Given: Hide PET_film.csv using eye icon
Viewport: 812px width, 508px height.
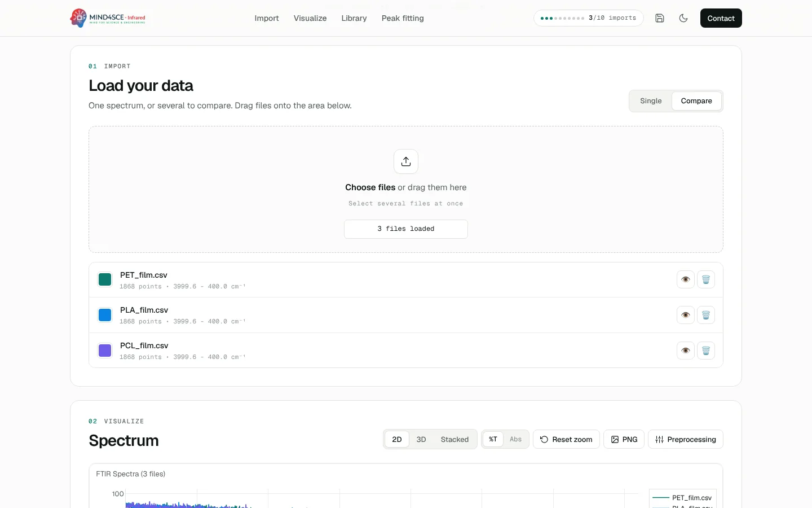Looking at the screenshot, I should pos(686,279).
